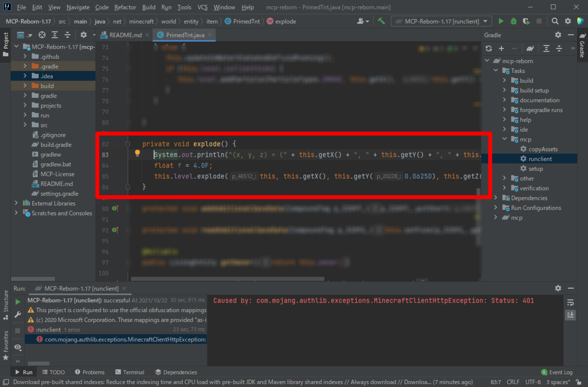
Task: Open the user account icon dropdown
Action: point(363,22)
